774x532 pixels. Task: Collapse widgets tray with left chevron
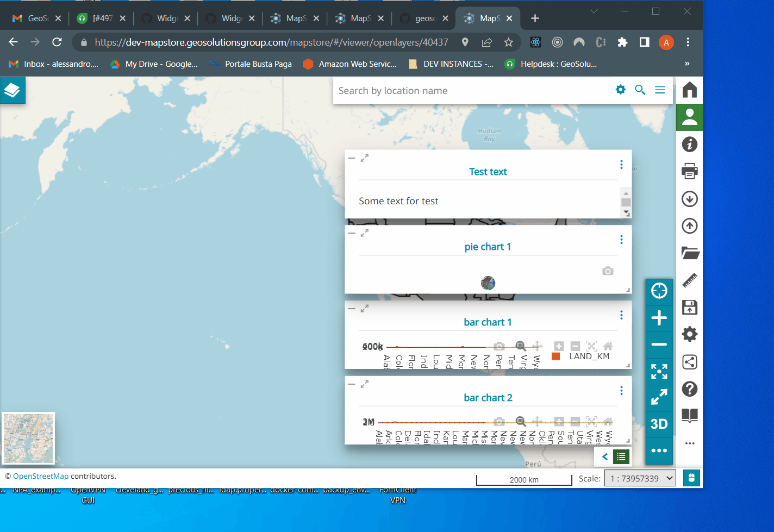click(x=604, y=456)
